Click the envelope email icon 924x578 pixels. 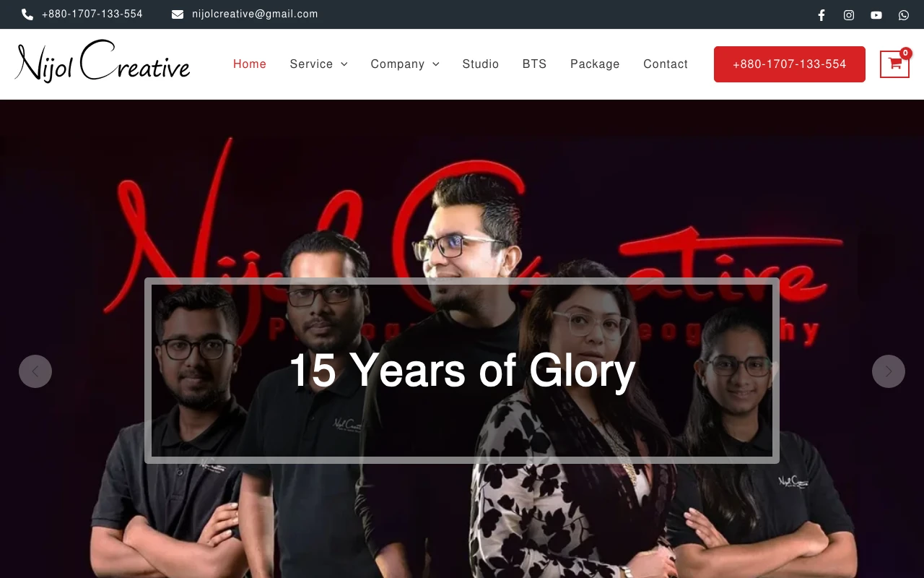tap(178, 14)
